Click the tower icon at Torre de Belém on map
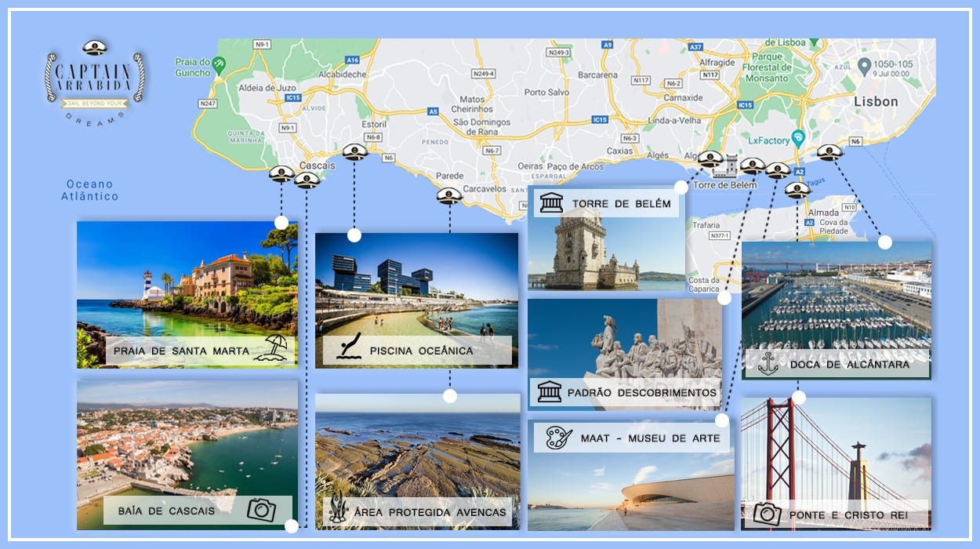 pyautogui.click(x=730, y=165)
